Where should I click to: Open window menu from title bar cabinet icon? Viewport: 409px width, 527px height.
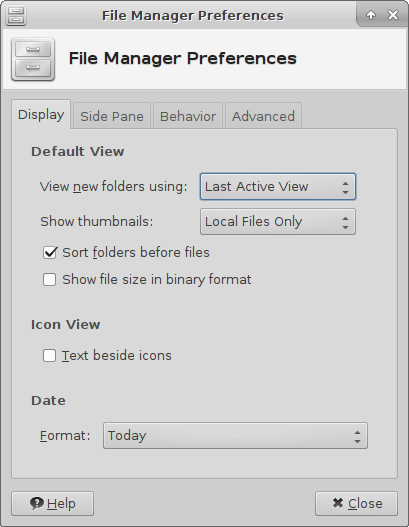[x=16, y=15]
